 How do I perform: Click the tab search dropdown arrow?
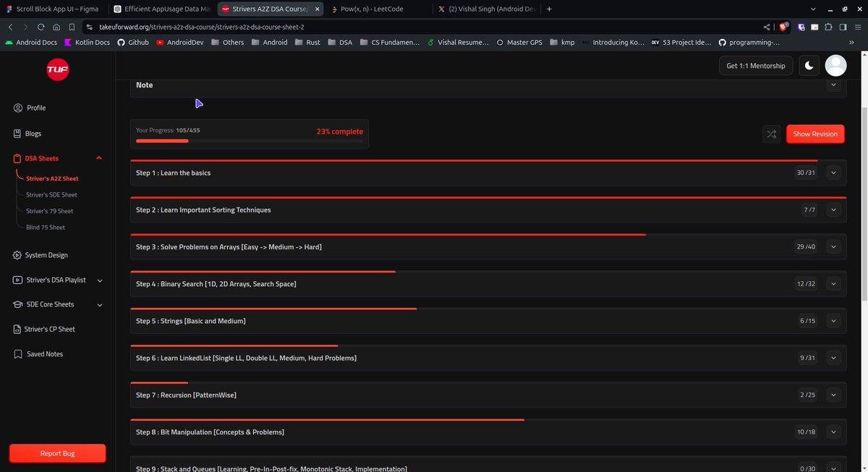coord(814,9)
